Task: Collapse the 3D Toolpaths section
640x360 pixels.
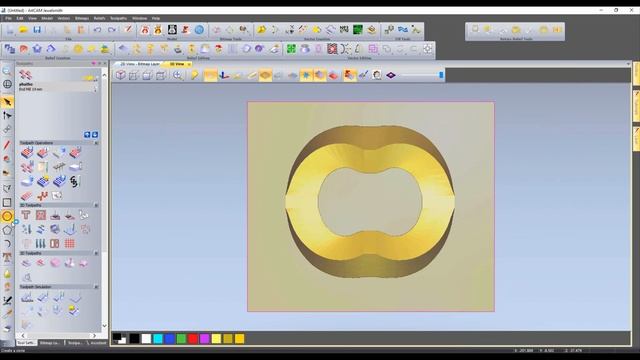Action: (96, 253)
